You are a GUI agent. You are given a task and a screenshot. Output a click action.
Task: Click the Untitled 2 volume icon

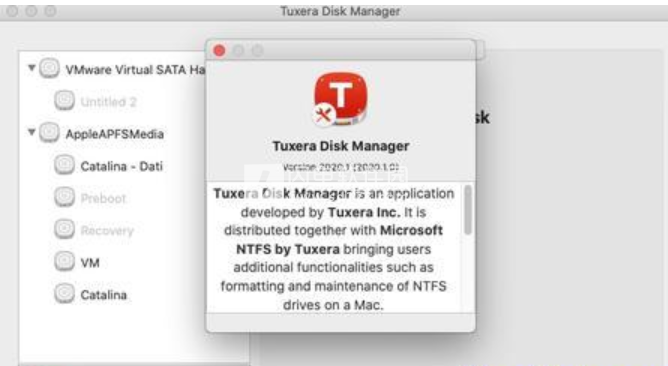click(64, 101)
